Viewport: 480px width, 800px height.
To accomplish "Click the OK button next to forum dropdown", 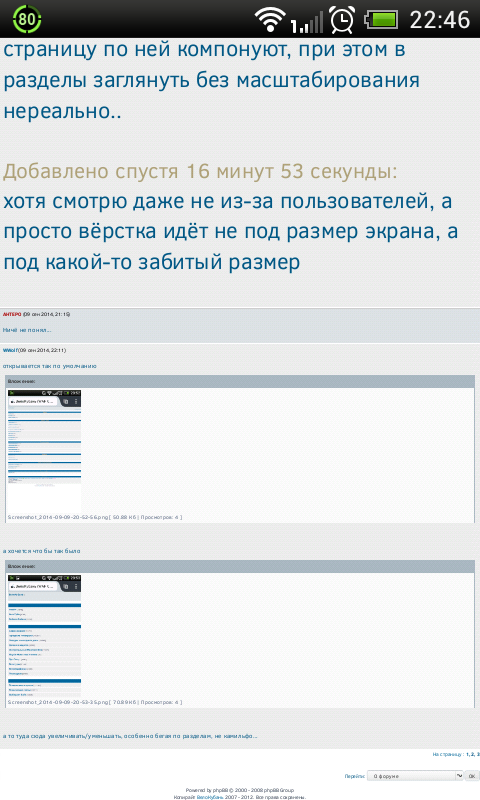I will pos(471,776).
